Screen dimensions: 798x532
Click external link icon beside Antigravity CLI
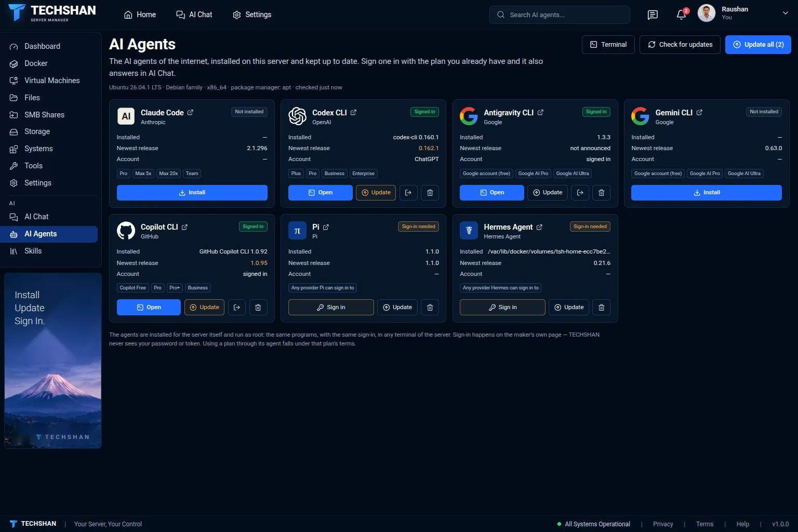[x=540, y=113]
